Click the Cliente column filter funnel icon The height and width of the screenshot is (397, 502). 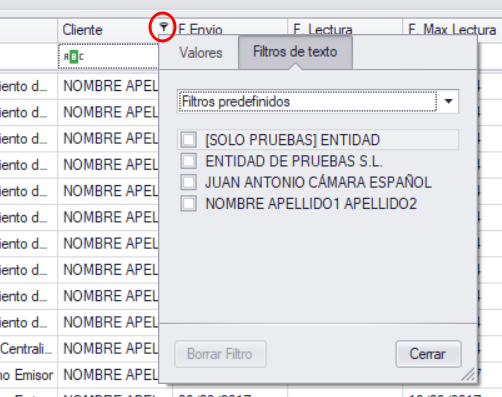click(163, 27)
